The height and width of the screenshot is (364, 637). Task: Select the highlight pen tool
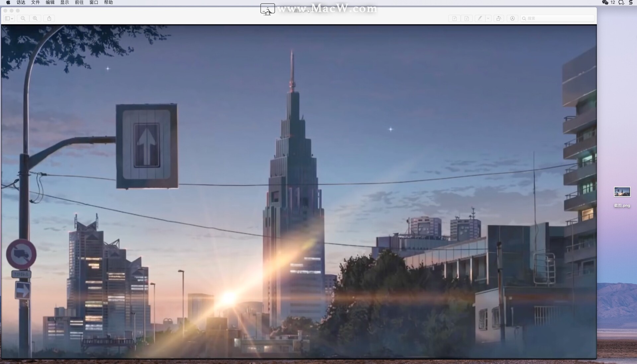[480, 19]
